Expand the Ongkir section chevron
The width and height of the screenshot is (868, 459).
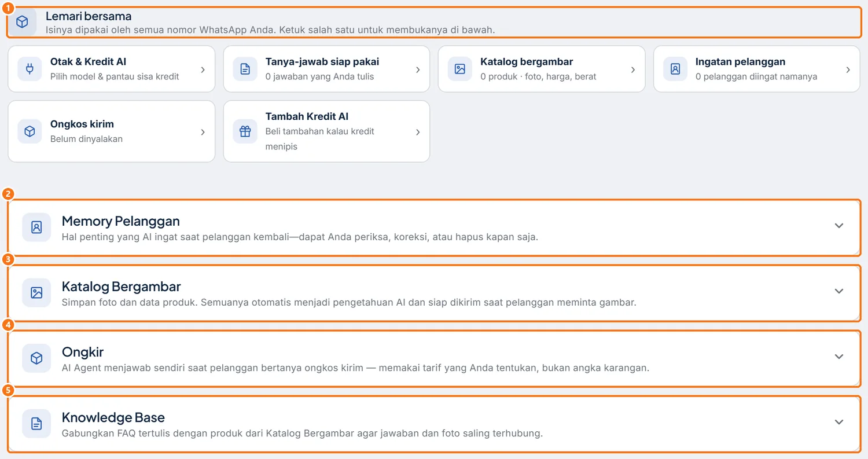click(x=839, y=357)
